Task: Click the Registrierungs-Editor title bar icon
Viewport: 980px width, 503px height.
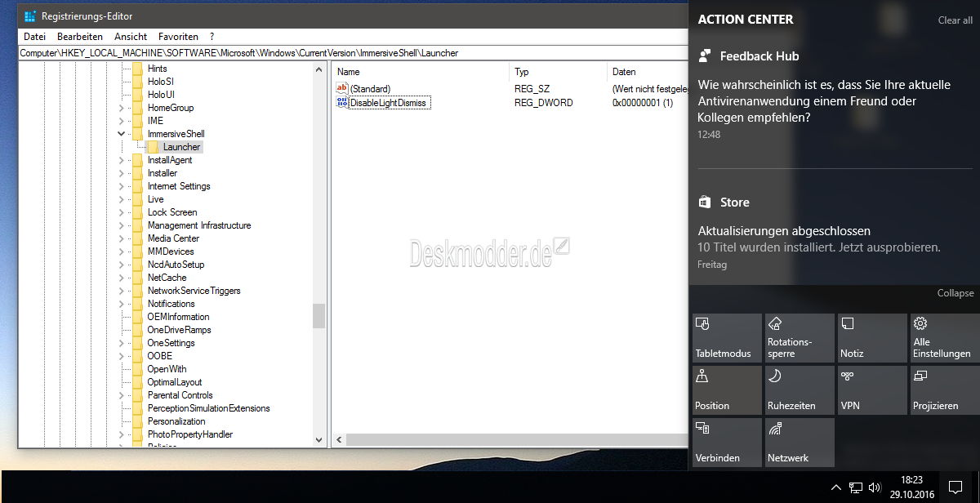Action: [x=30, y=16]
